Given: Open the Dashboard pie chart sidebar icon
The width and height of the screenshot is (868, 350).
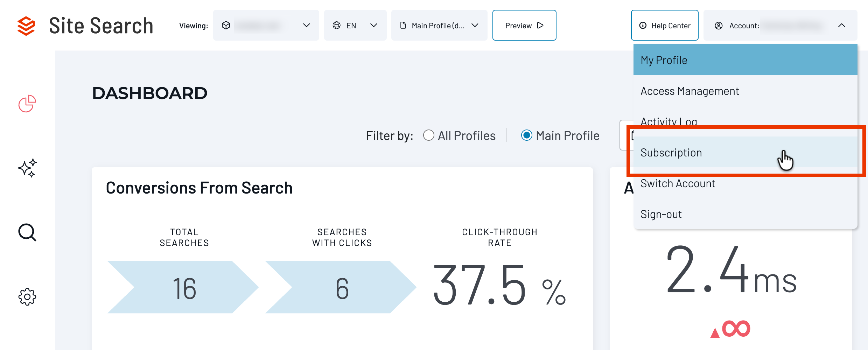Looking at the screenshot, I should (x=27, y=104).
